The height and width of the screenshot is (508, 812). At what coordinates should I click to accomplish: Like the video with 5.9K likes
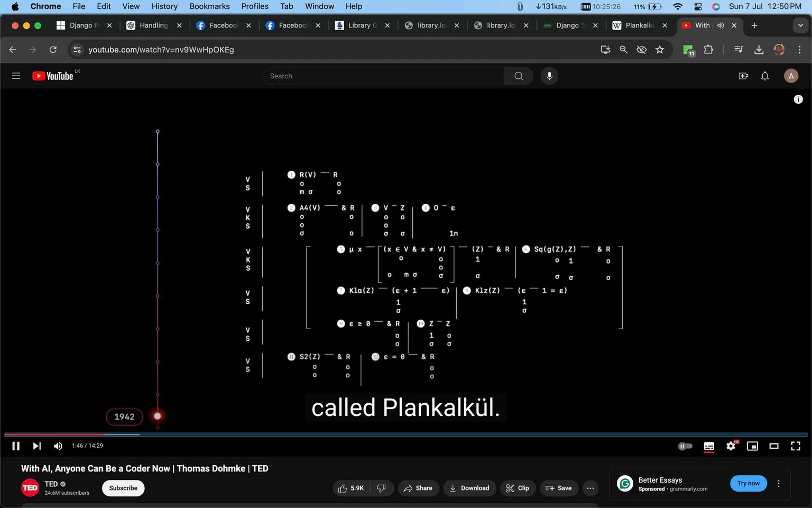[351, 488]
